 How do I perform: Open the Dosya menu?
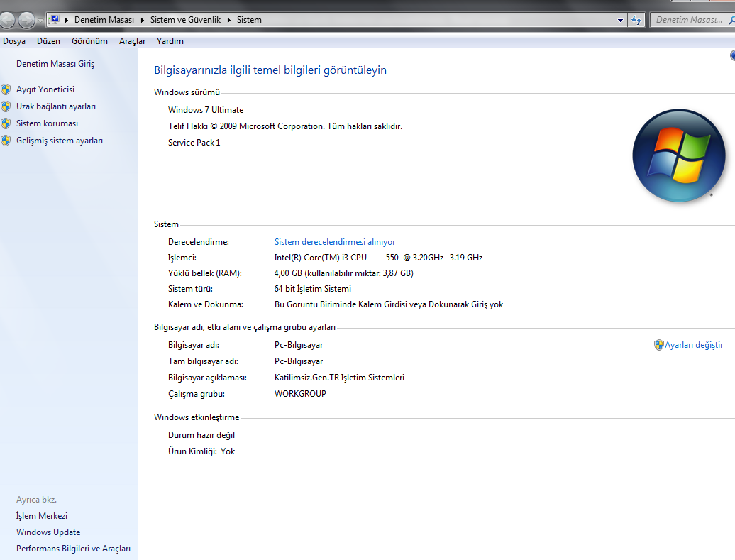point(14,40)
